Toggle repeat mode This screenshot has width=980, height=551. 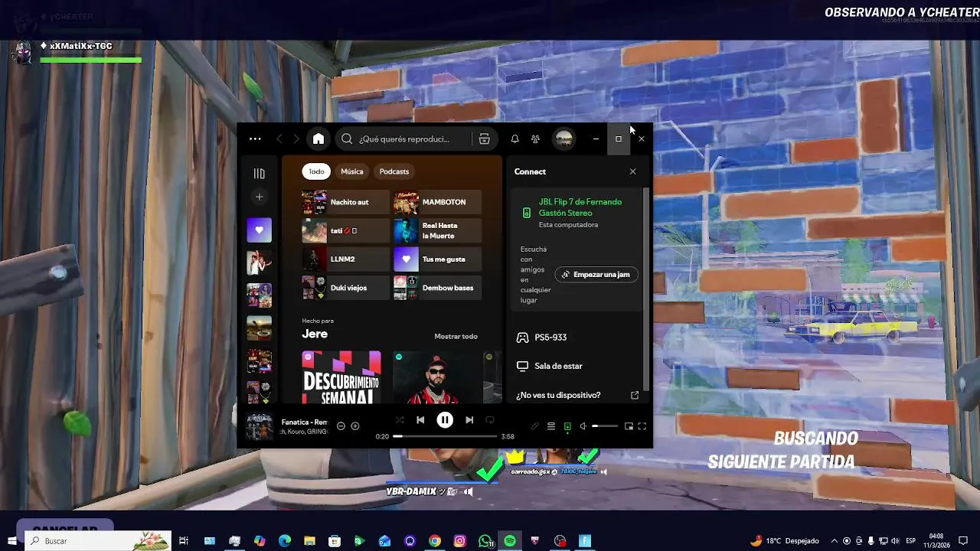(490, 420)
